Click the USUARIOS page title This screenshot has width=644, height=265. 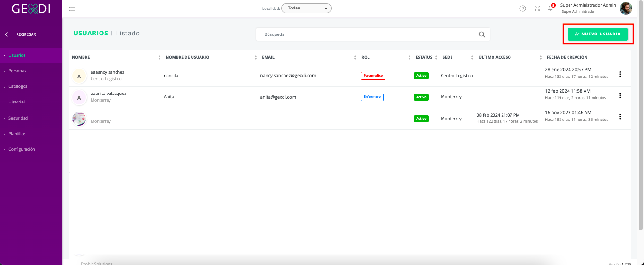click(91, 34)
